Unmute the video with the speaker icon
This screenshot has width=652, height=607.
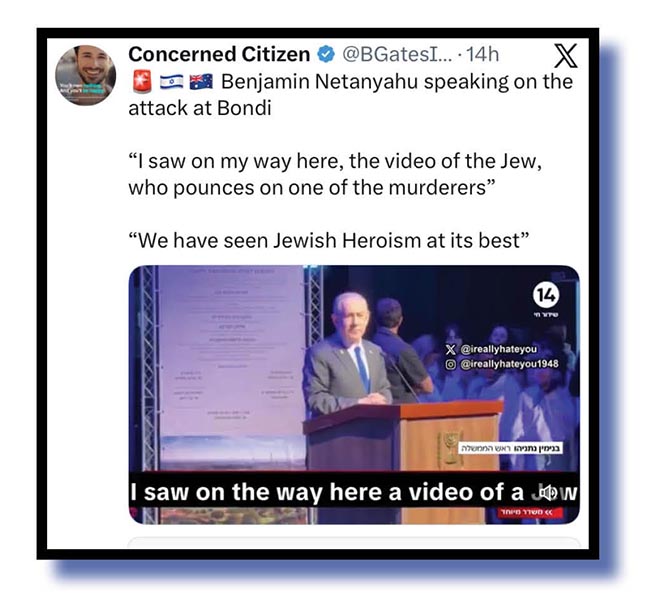[548, 493]
